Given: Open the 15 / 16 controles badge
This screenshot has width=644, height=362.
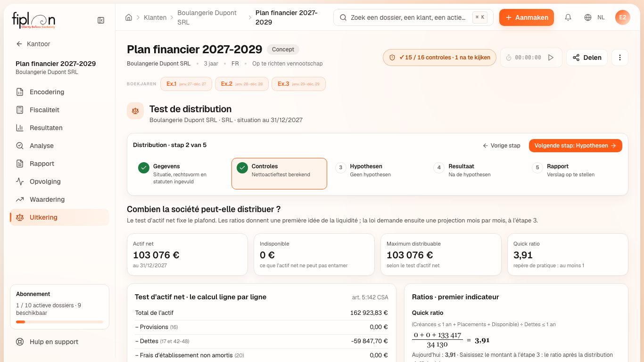Looking at the screenshot, I should [439, 58].
